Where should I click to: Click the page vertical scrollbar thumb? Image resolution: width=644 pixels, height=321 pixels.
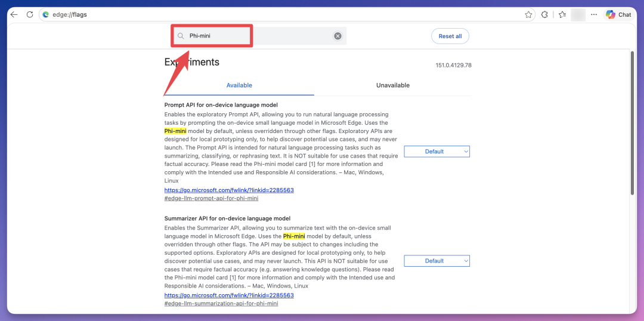[633, 124]
